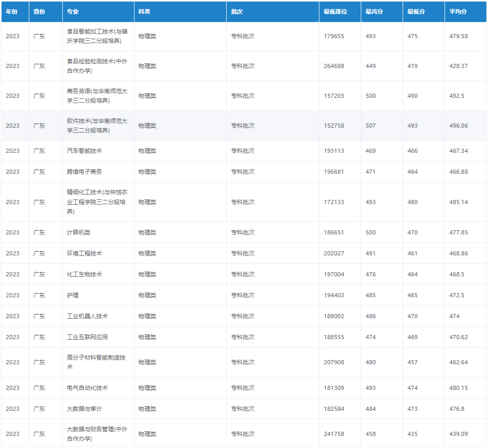Click minimum rank value 188002
Image resolution: width=489 pixels, height=448 pixels.
click(x=334, y=316)
